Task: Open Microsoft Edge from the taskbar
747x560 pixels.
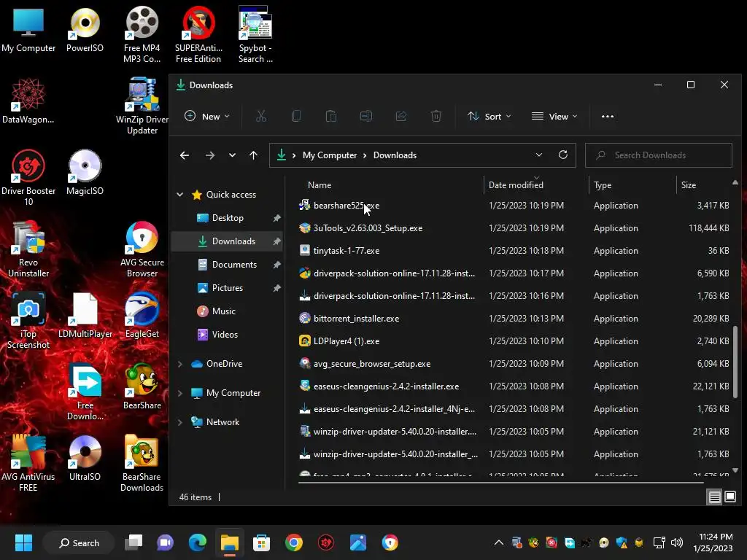Action: [197, 542]
